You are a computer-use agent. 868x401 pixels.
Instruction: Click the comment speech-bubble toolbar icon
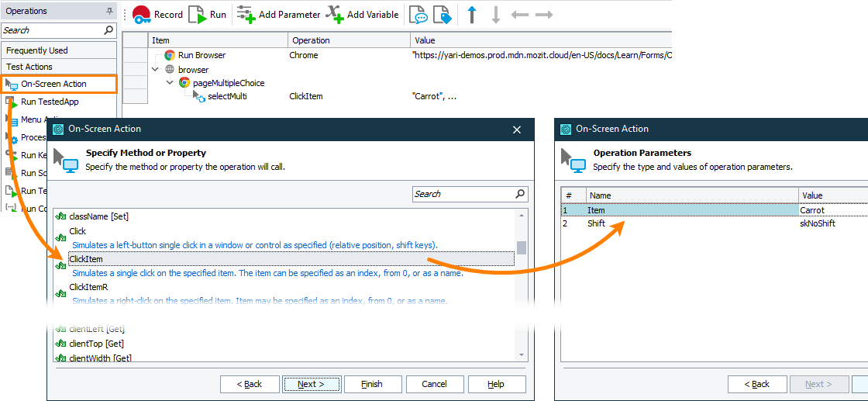click(418, 15)
